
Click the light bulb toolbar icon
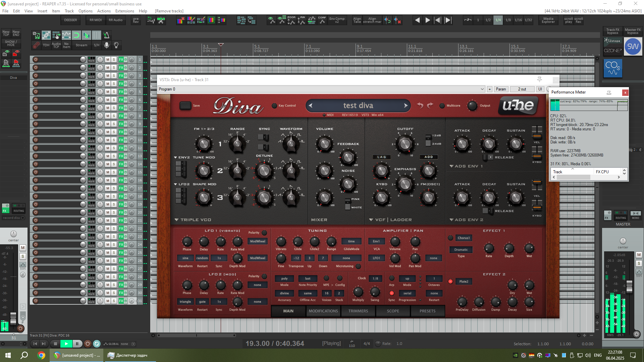pos(116,45)
